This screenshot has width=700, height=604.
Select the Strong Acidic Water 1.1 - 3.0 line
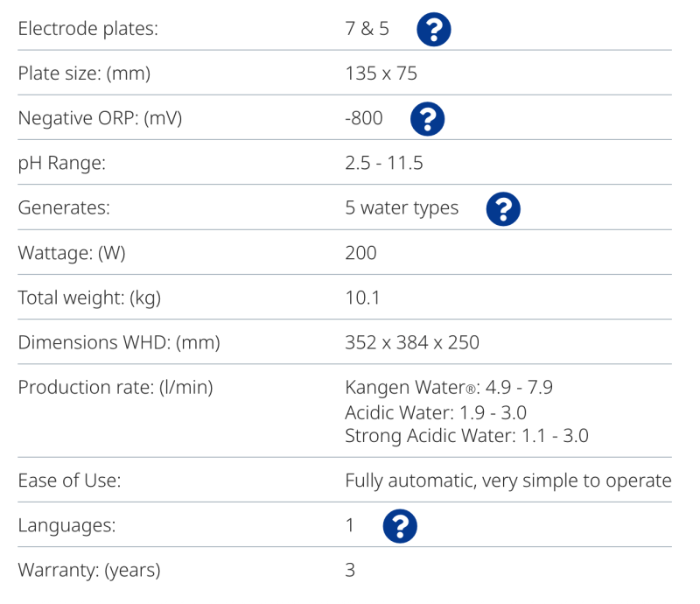466,436
